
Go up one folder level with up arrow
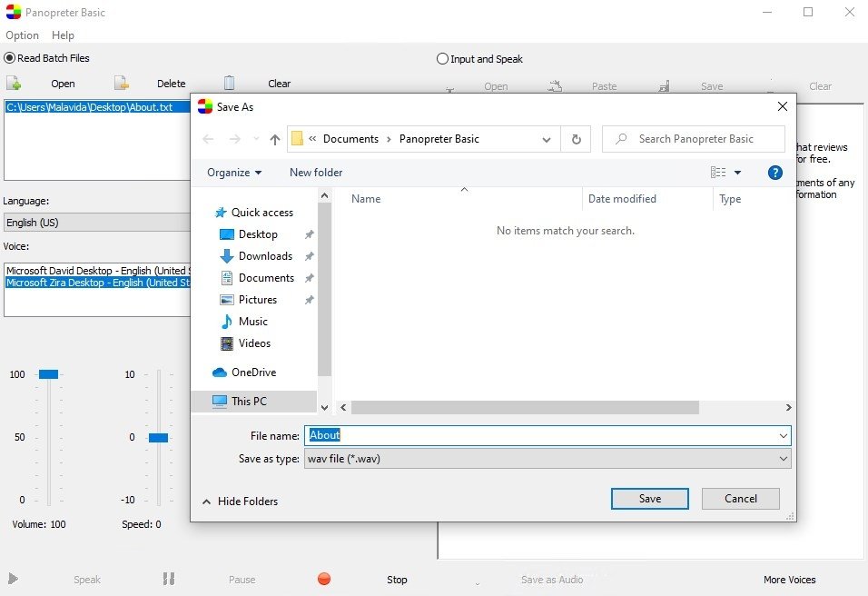(x=274, y=139)
